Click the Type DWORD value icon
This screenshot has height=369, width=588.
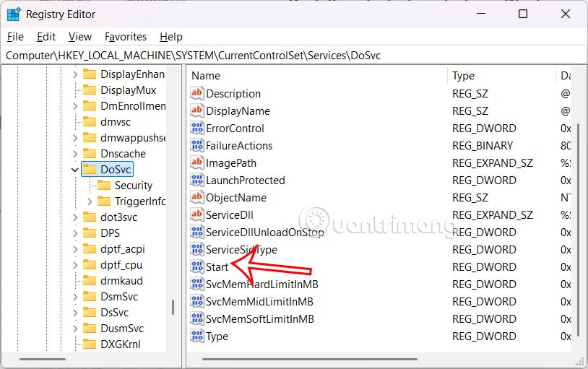click(197, 337)
